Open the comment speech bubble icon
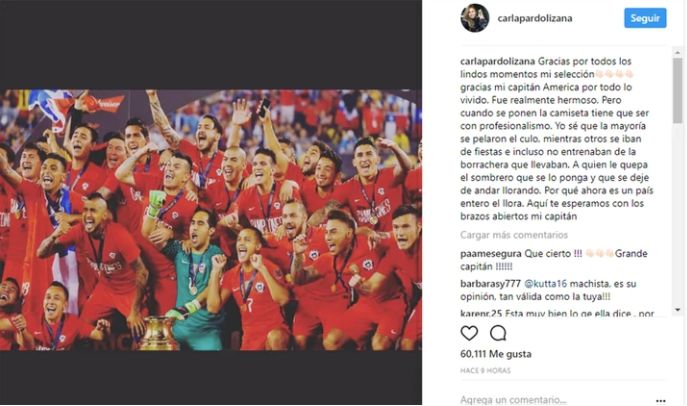The image size is (687, 406). click(498, 333)
